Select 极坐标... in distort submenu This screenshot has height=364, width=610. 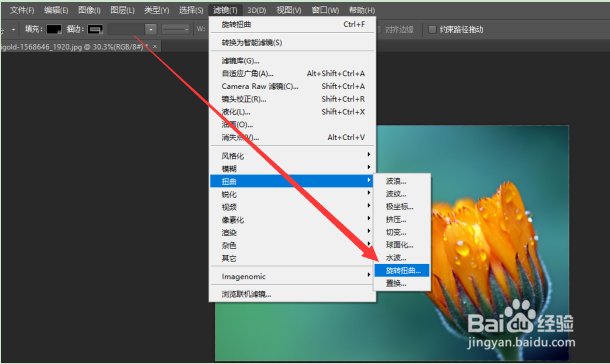pos(402,207)
